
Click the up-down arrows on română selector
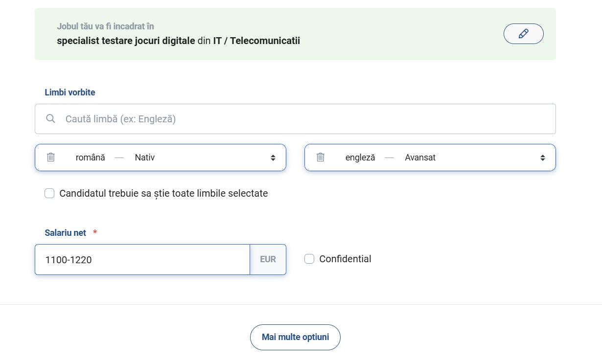click(x=273, y=158)
